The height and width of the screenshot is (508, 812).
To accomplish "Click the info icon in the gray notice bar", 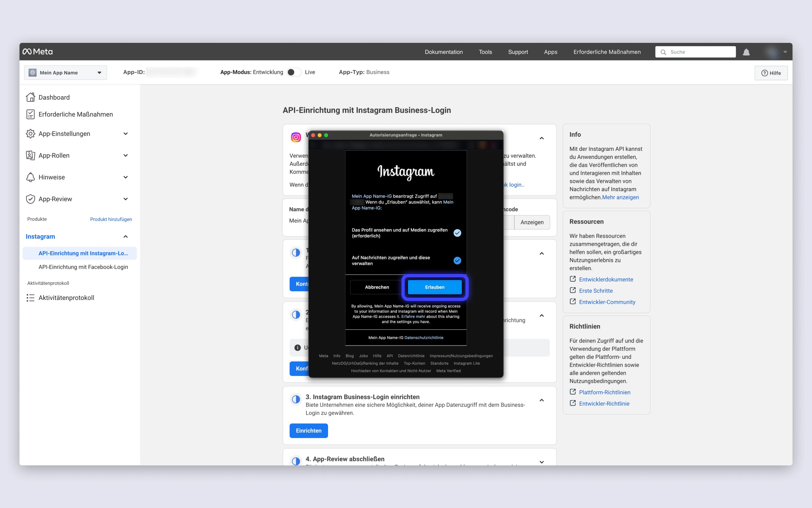I will [x=298, y=348].
